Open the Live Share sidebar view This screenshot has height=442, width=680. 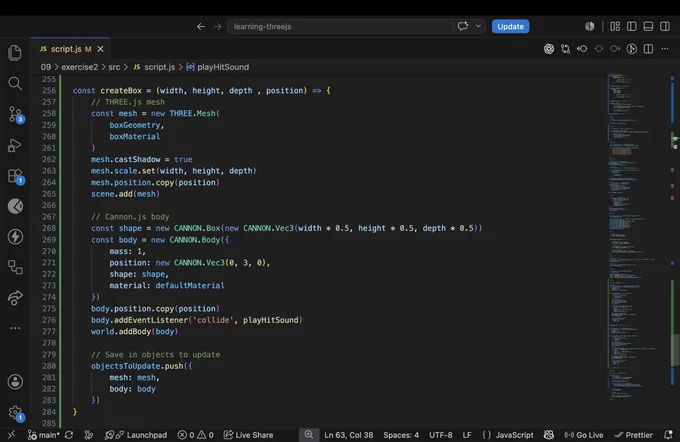click(15, 298)
